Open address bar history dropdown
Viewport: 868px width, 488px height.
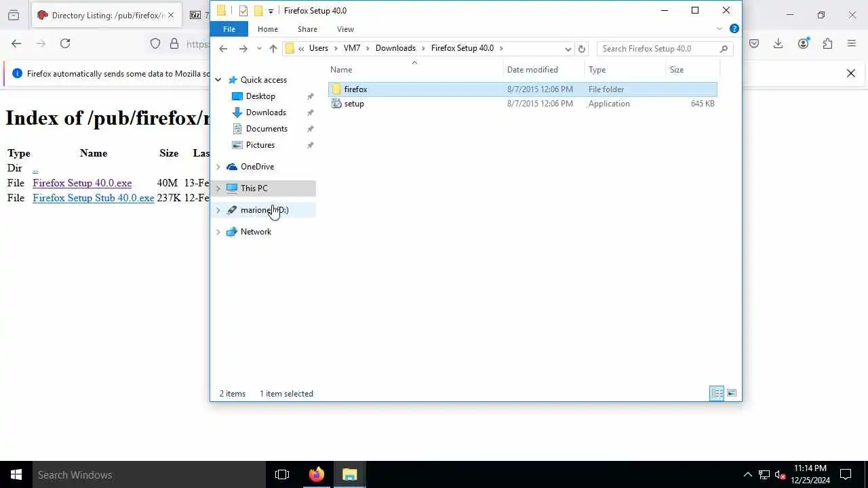point(568,49)
